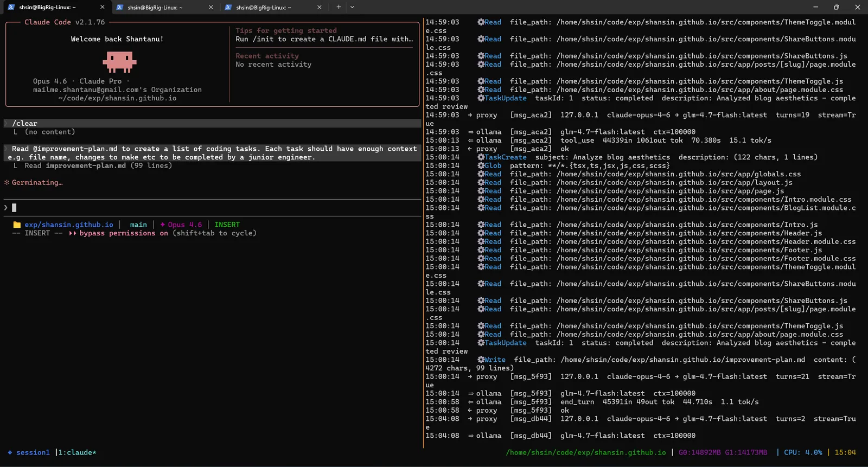The width and height of the screenshot is (868, 467).
Task: Expand the new tab profiles dropdown chevron
Action: coord(352,7)
